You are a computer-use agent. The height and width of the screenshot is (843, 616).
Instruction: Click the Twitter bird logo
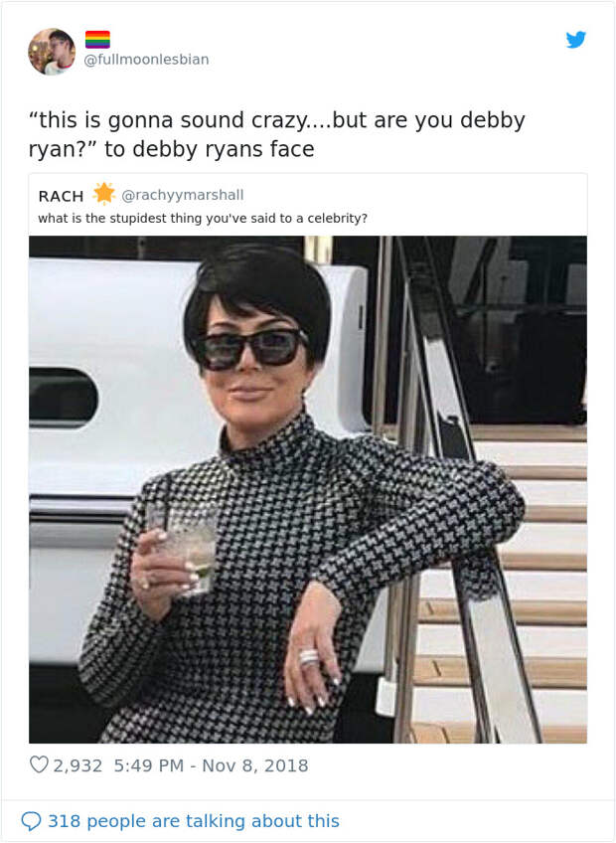[575, 39]
